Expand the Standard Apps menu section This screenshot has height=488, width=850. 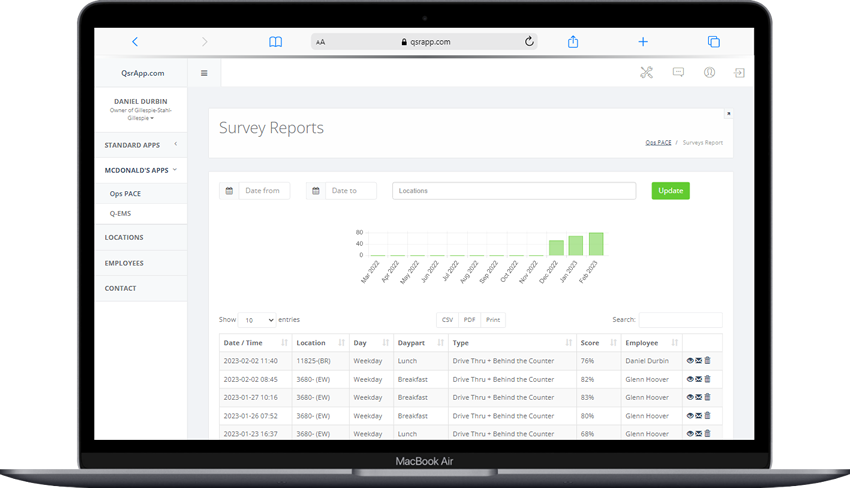[141, 145]
